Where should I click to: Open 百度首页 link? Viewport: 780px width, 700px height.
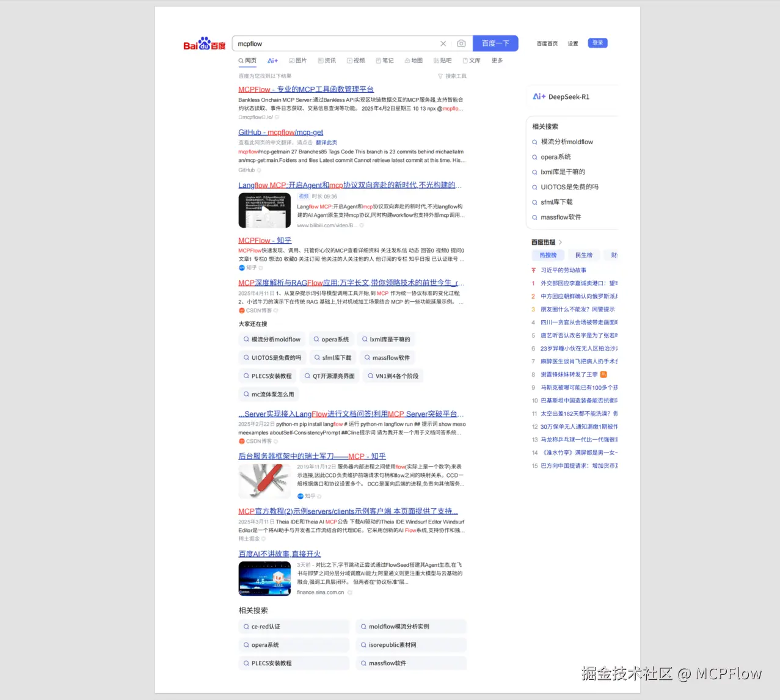click(x=547, y=43)
